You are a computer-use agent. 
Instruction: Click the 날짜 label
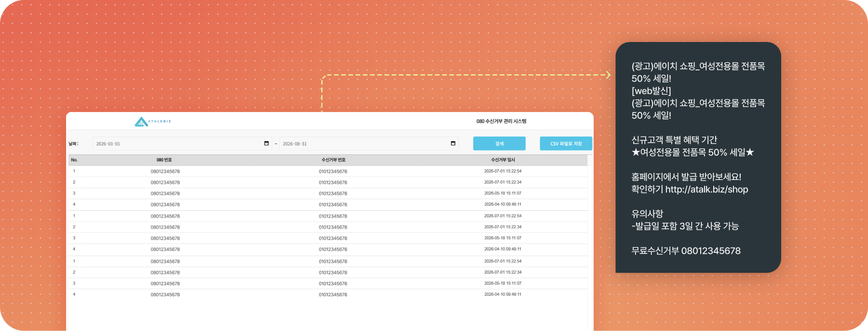73,143
